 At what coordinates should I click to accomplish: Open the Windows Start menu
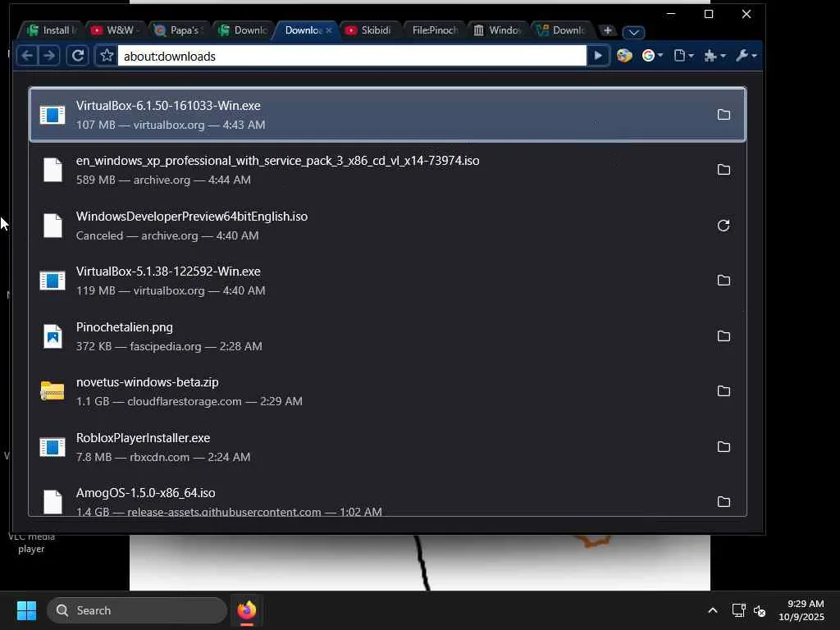(x=26, y=610)
